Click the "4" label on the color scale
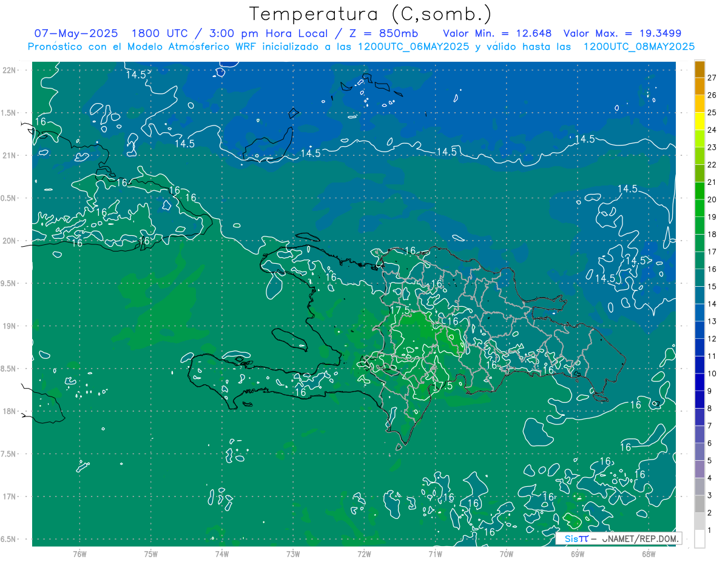 pos(709,478)
